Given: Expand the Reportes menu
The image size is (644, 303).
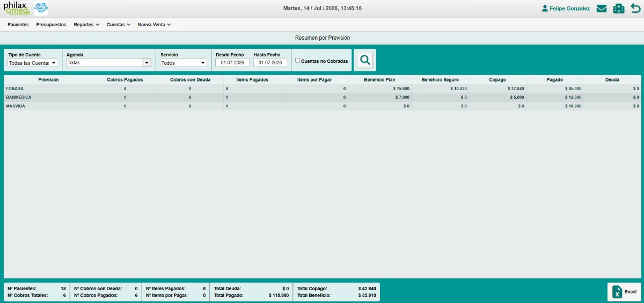Looking at the screenshot, I should pos(86,25).
